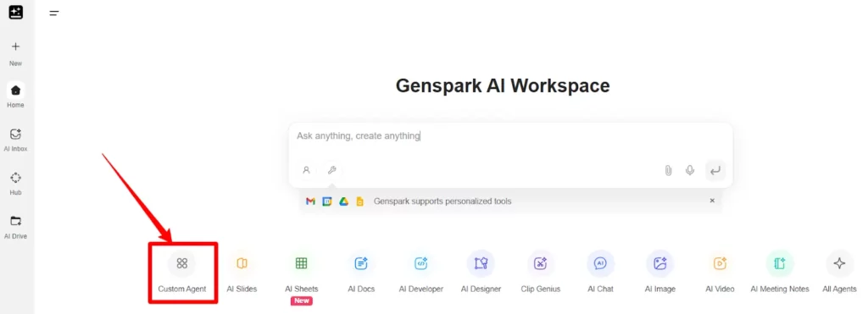Click the Google Docs icon in banner
Viewport: 868px width, 314px height.
point(359,201)
